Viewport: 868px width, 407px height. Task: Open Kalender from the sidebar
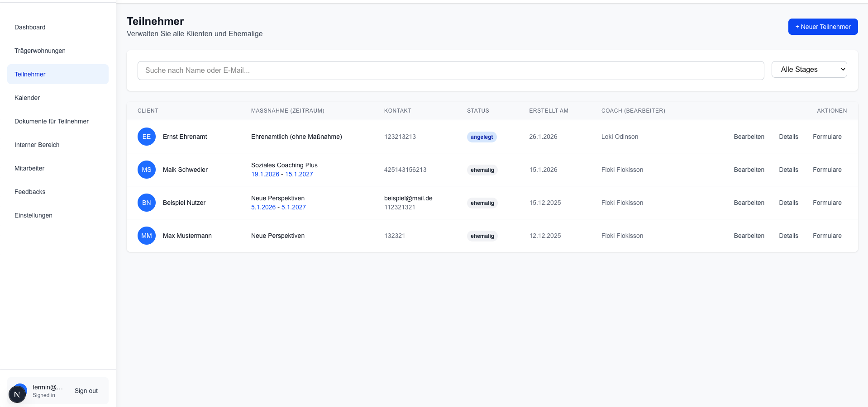(x=27, y=98)
